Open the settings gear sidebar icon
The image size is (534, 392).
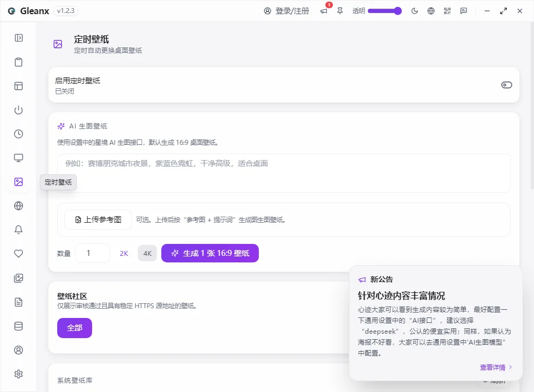tap(19, 374)
